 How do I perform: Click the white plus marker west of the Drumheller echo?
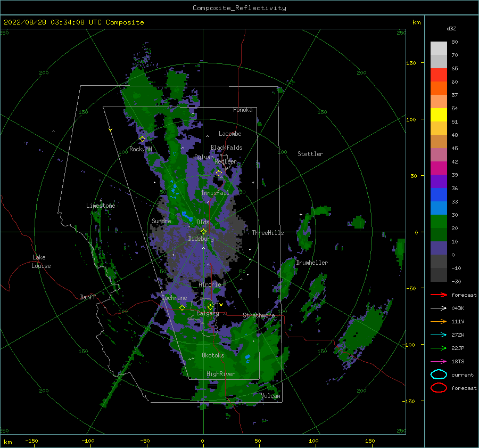click(301, 214)
